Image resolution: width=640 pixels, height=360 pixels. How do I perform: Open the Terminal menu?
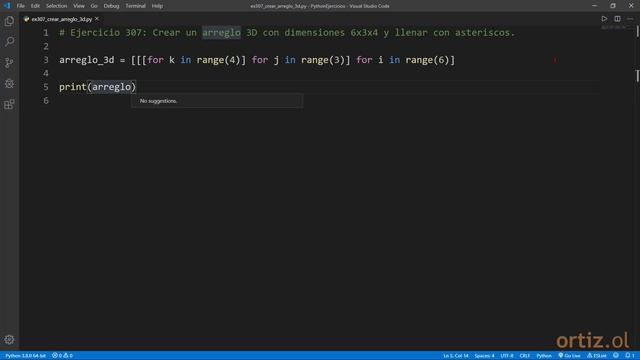click(x=135, y=6)
